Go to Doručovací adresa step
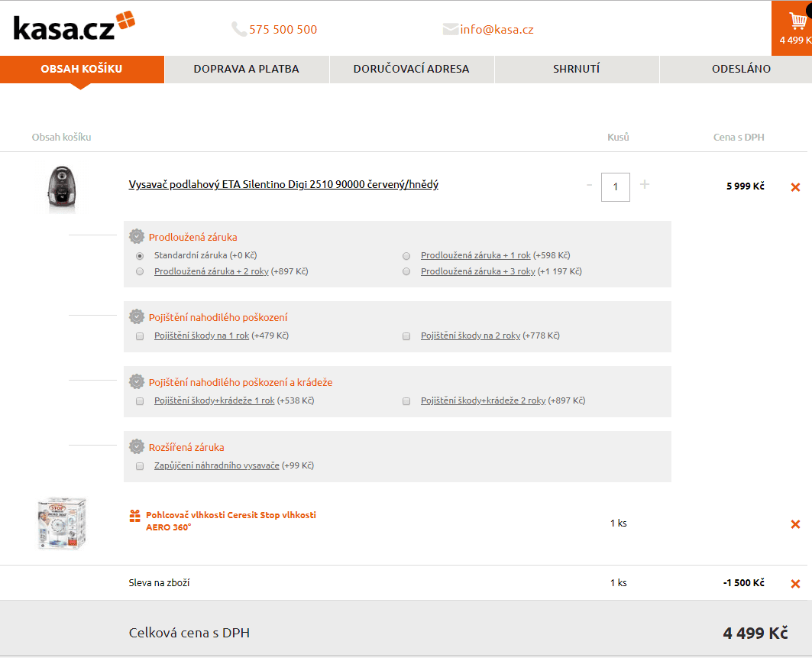The height and width of the screenshot is (658, 812). pos(412,69)
